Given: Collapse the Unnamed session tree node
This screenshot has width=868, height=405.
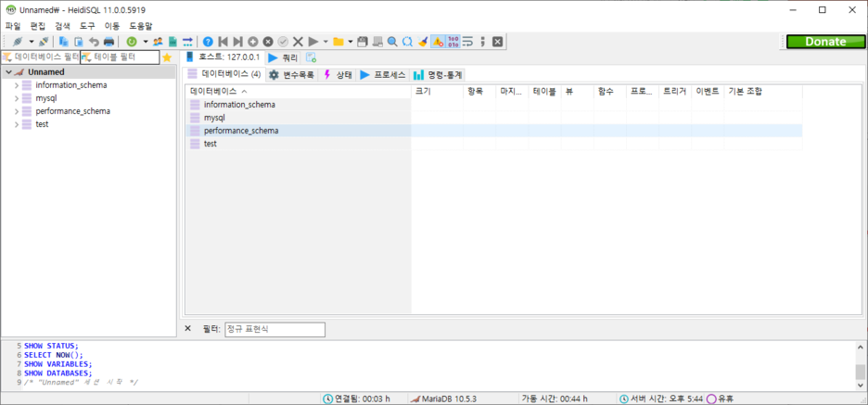Looking at the screenshot, I should [x=9, y=72].
